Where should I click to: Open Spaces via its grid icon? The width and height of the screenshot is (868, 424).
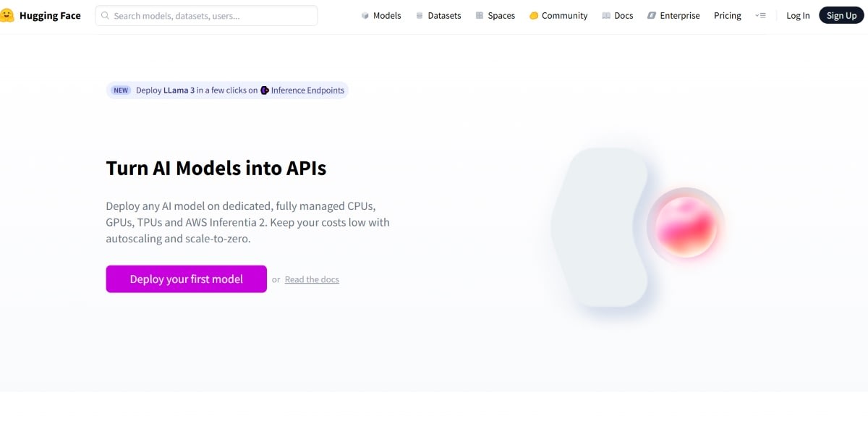point(480,16)
